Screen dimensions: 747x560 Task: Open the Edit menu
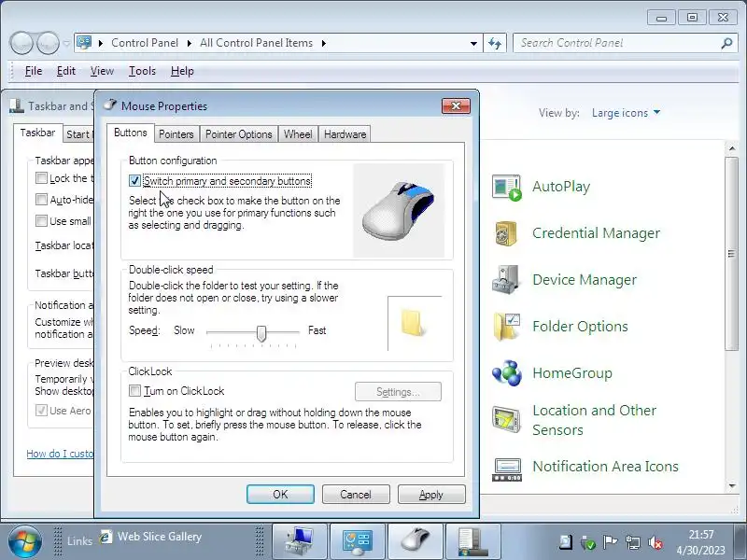pyautogui.click(x=65, y=71)
